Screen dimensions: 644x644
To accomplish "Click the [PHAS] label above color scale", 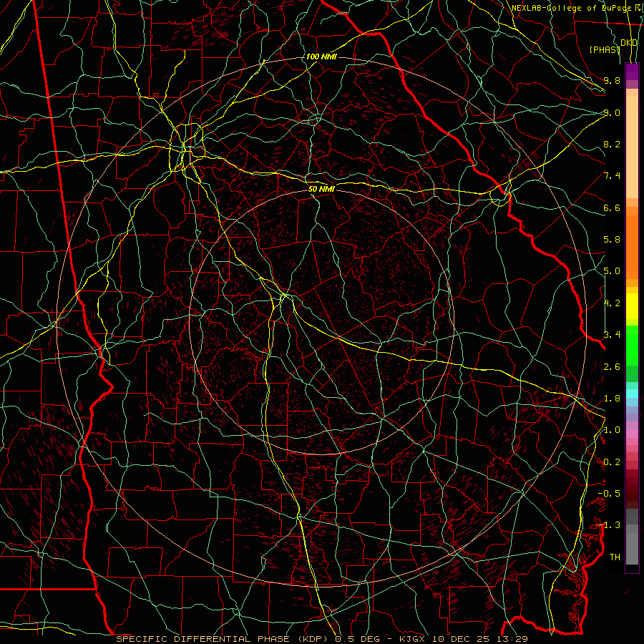I will (605, 49).
